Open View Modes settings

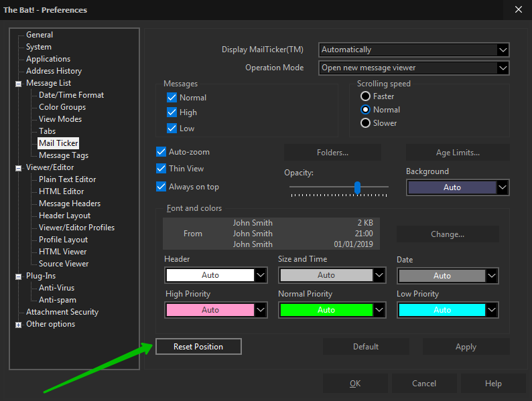pyautogui.click(x=60, y=119)
